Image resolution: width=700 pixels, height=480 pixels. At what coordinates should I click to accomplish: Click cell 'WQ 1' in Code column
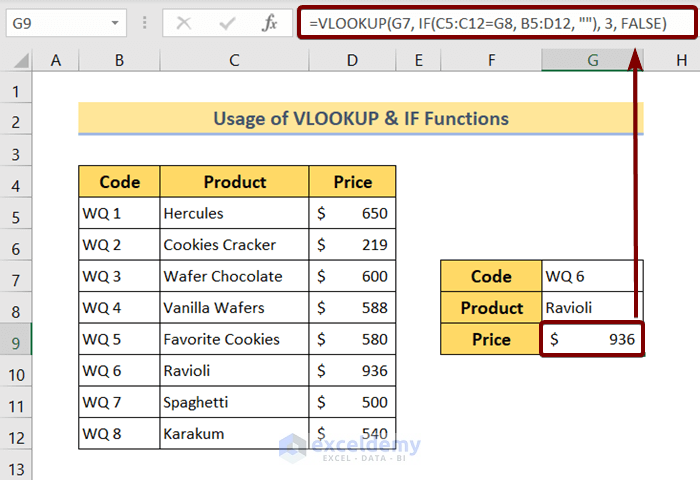[119, 213]
